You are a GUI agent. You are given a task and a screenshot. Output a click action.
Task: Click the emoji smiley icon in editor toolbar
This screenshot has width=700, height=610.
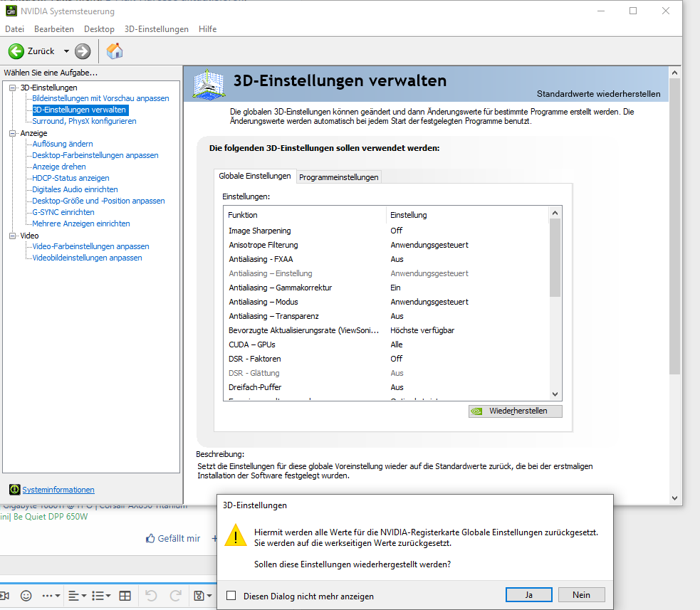point(26,596)
